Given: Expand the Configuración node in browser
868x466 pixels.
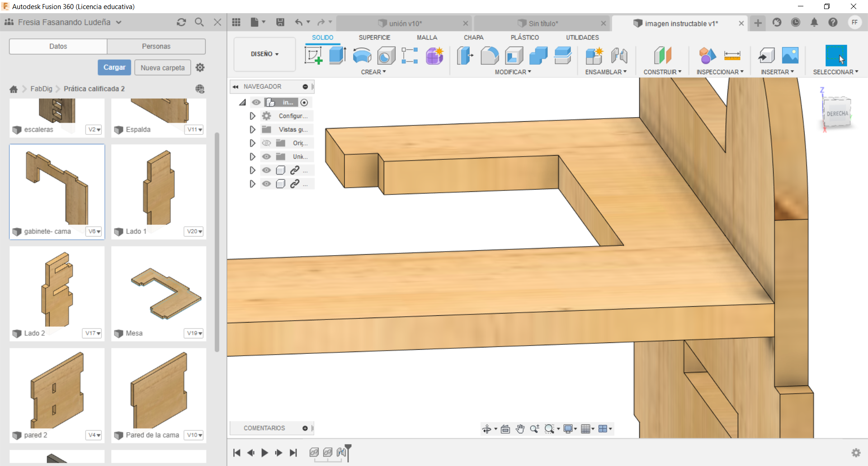Looking at the screenshot, I should pos(252,116).
